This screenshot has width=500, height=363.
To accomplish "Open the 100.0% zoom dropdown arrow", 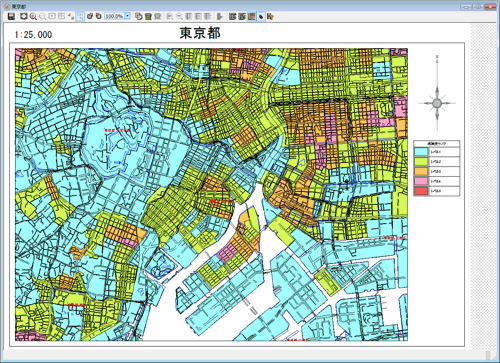I will point(127,16).
